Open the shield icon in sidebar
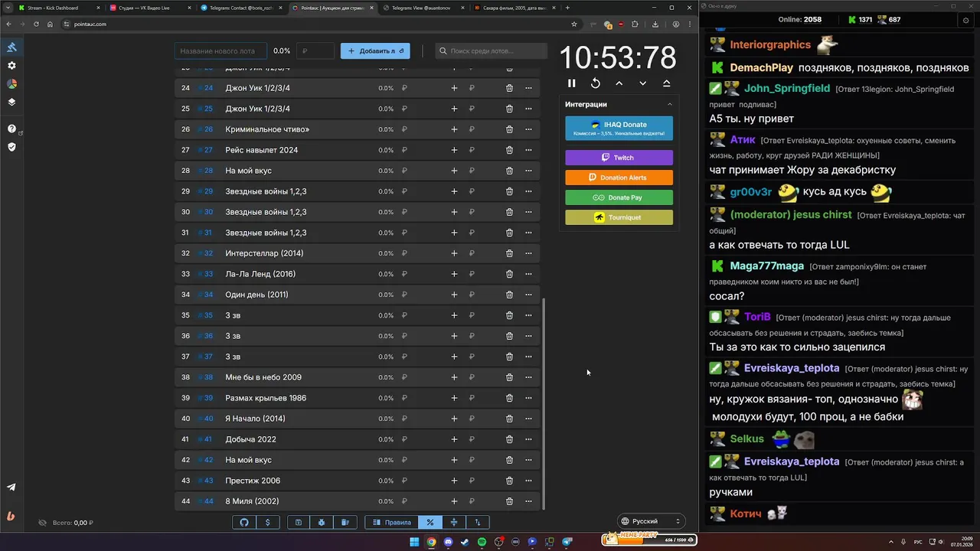This screenshot has height=551, width=980. point(11,146)
